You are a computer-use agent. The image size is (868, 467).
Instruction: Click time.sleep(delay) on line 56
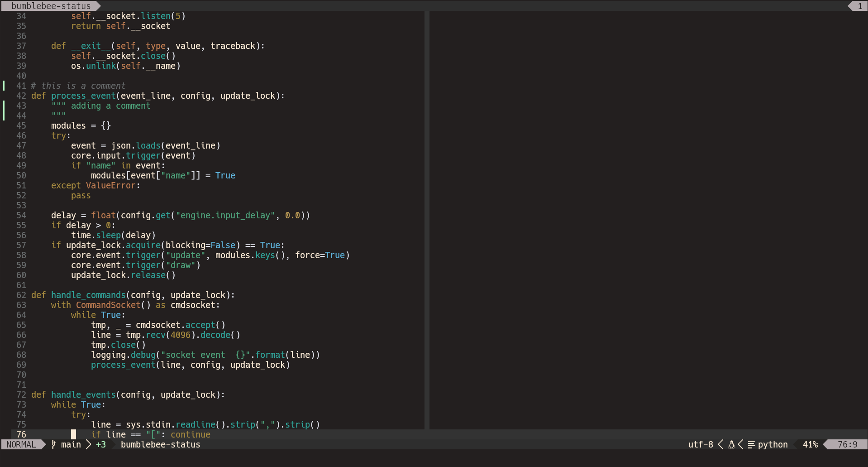113,235
